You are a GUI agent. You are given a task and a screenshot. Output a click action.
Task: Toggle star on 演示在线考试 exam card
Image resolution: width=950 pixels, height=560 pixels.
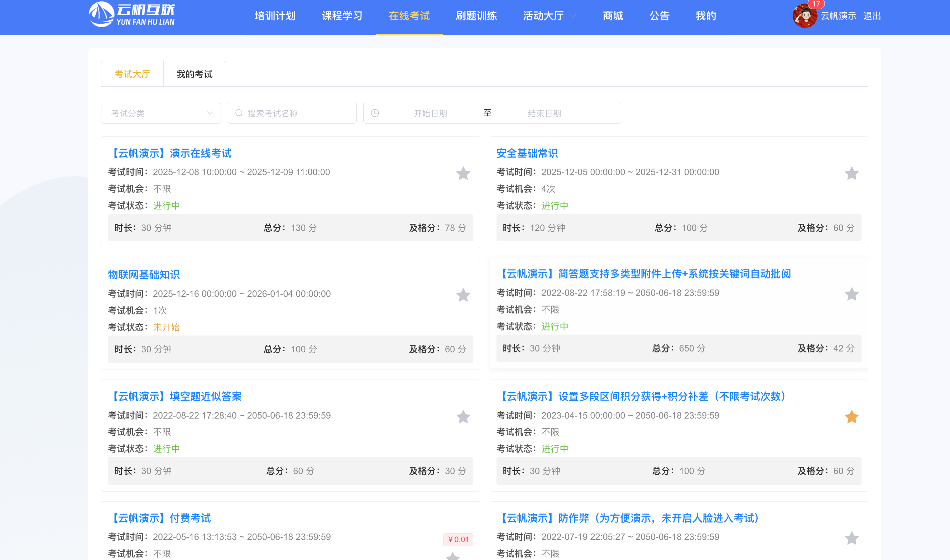pos(463,174)
